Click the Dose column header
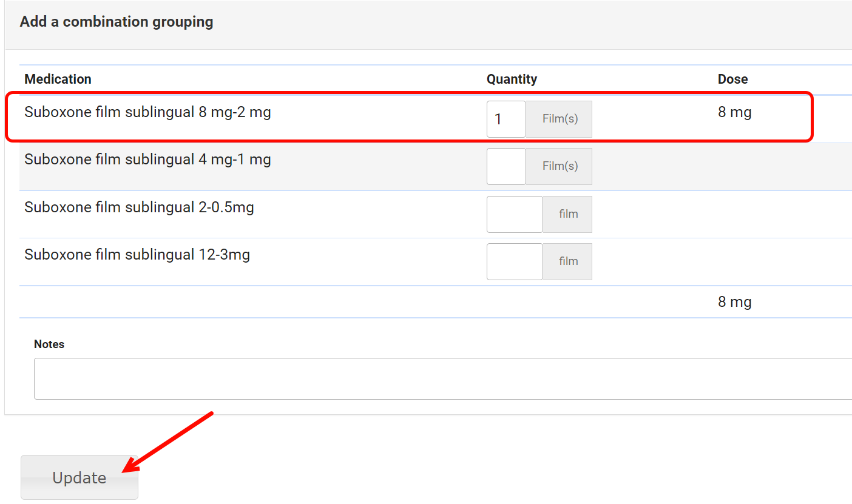Viewport: 852px width, 504px height. 732,79
